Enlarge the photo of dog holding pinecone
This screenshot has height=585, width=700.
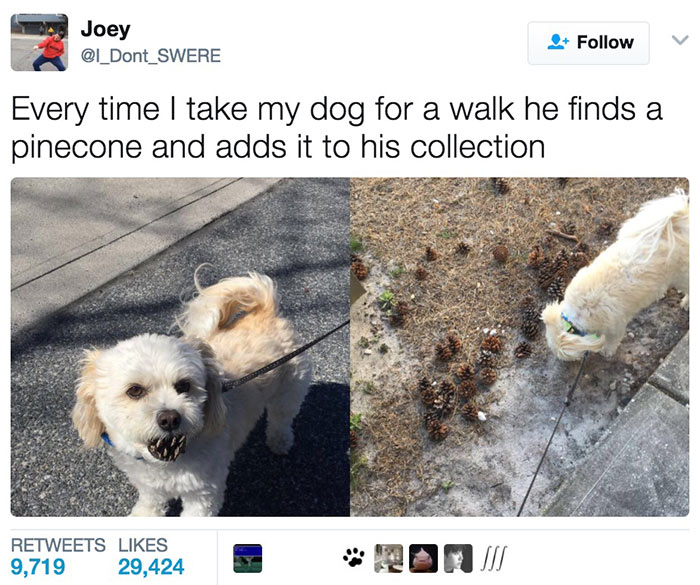pyautogui.click(x=180, y=347)
